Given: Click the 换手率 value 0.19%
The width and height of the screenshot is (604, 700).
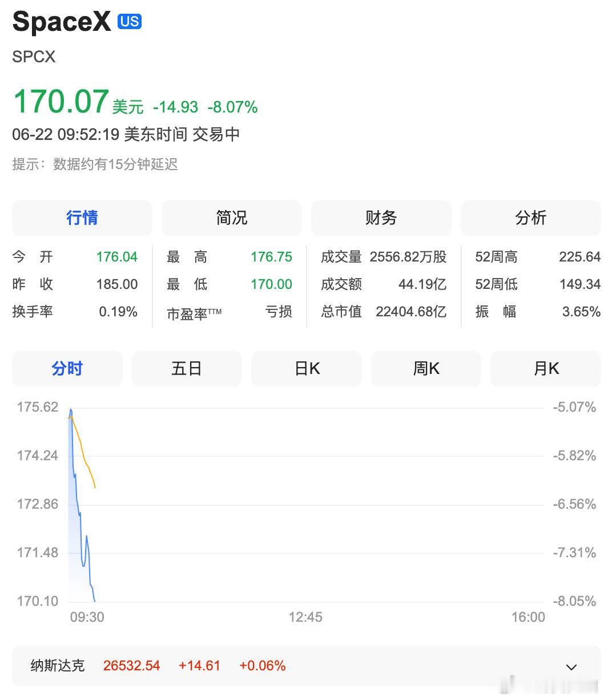Looking at the screenshot, I should [118, 312].
